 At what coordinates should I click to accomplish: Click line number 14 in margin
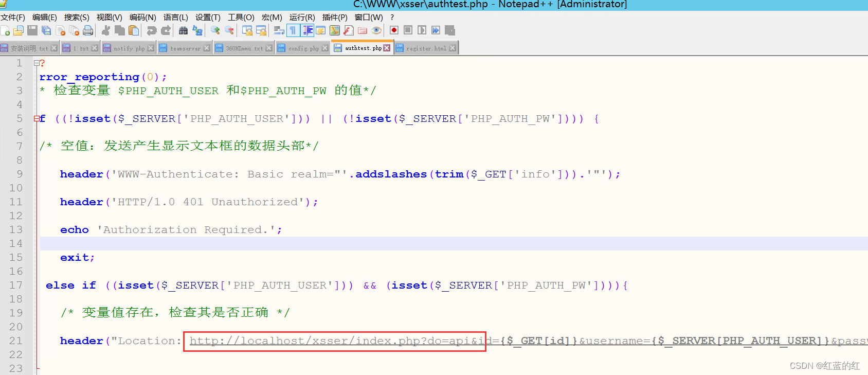[16, 243]
